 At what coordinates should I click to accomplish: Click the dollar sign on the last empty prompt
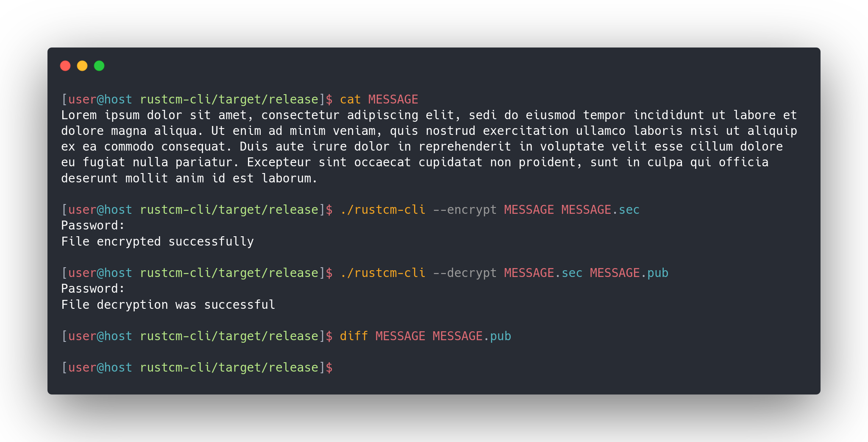329,367
